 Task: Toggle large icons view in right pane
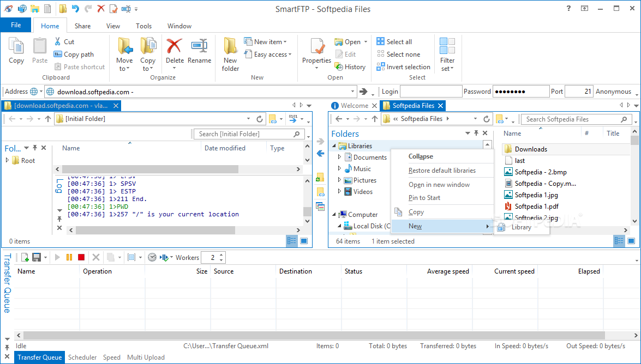point(631,241)
